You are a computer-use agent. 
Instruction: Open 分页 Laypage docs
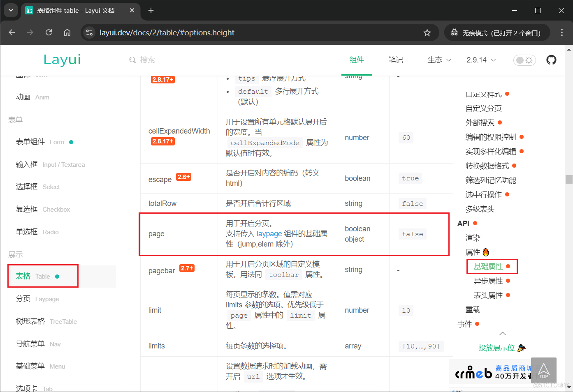(37, 299)
